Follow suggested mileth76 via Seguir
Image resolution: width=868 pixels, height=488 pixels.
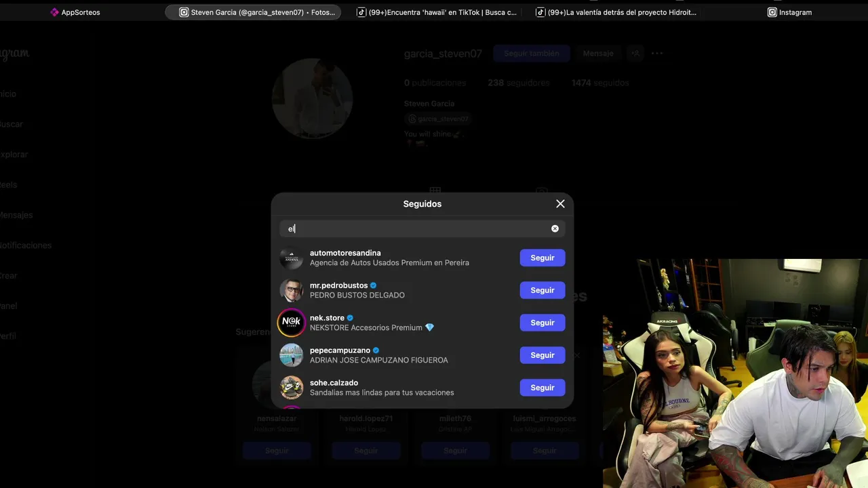[456, 451]
